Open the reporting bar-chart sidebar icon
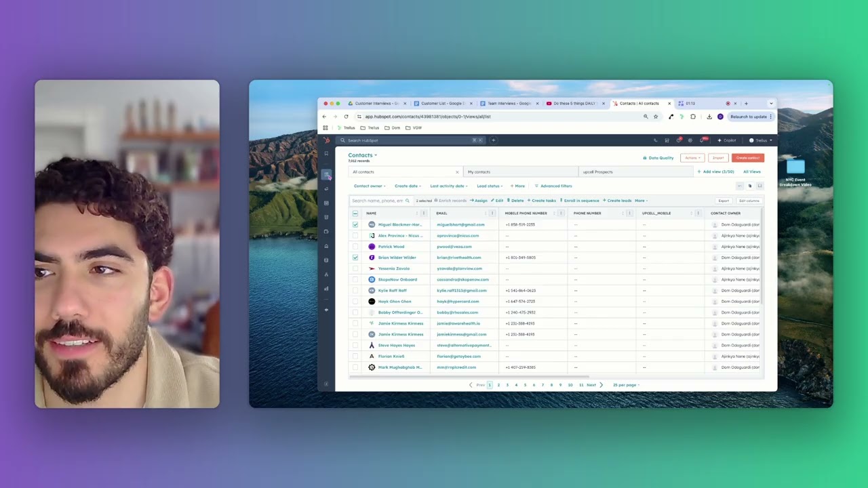 [326, 289]
